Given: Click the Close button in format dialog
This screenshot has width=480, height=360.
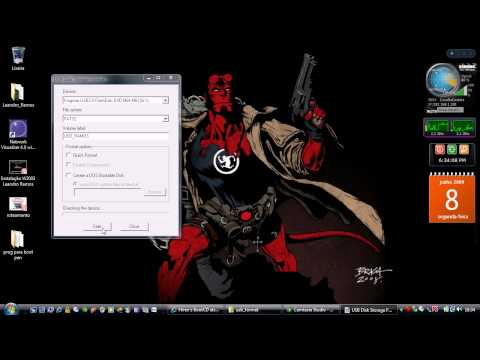Looking at the screenshot, I should pos(134,227).
